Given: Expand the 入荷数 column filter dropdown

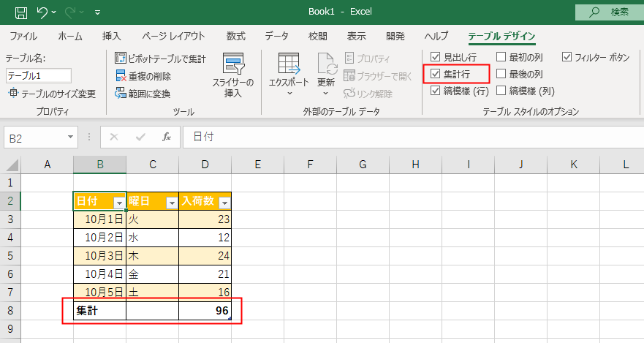Looking at the screenshot, I should click(x=224, y=203).
